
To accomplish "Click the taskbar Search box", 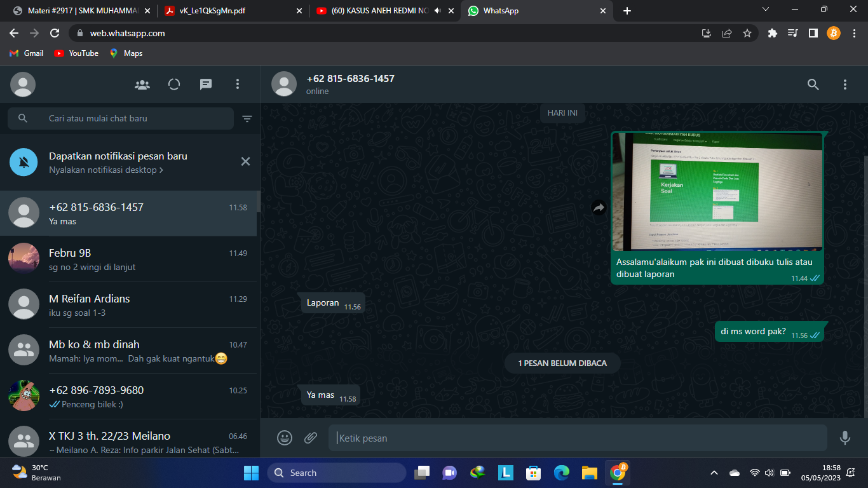I will pos(337,473).
